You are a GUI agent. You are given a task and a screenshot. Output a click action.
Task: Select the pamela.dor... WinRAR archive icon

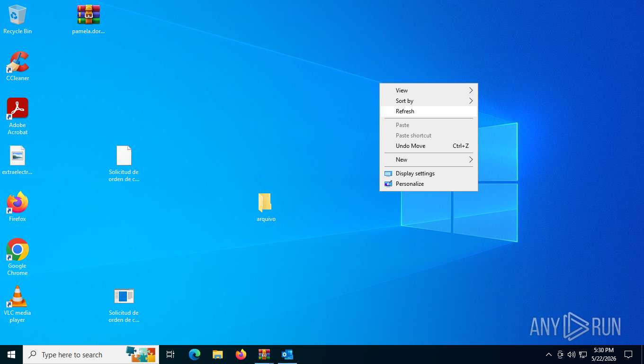click(x=89, y=19)
